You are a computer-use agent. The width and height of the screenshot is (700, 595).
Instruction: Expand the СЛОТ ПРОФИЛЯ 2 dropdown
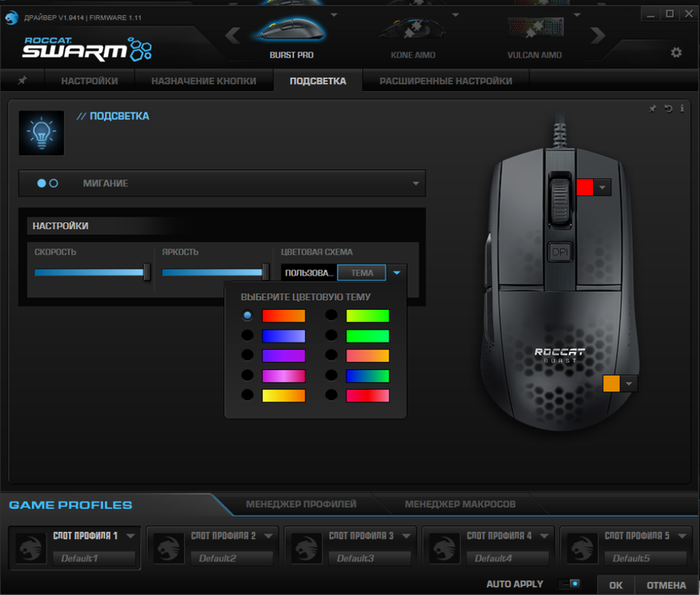[268, 536]
